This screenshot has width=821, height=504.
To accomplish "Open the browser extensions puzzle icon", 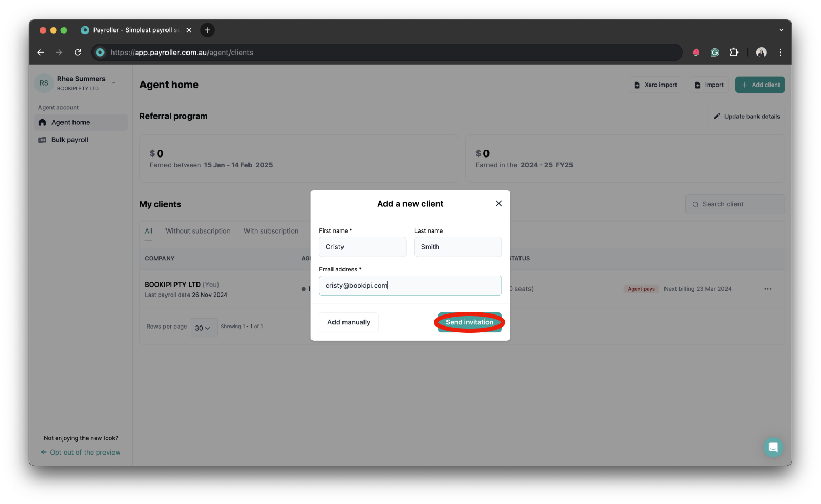I will [733, 52].
